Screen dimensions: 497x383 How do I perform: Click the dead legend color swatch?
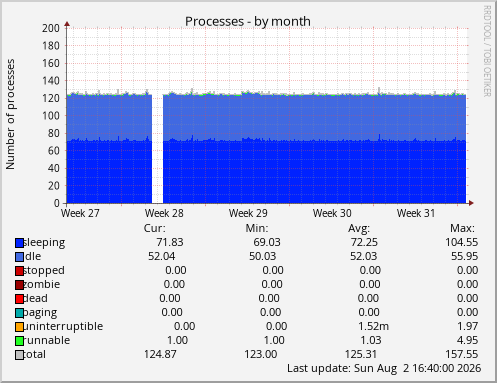tap(19, 299)
